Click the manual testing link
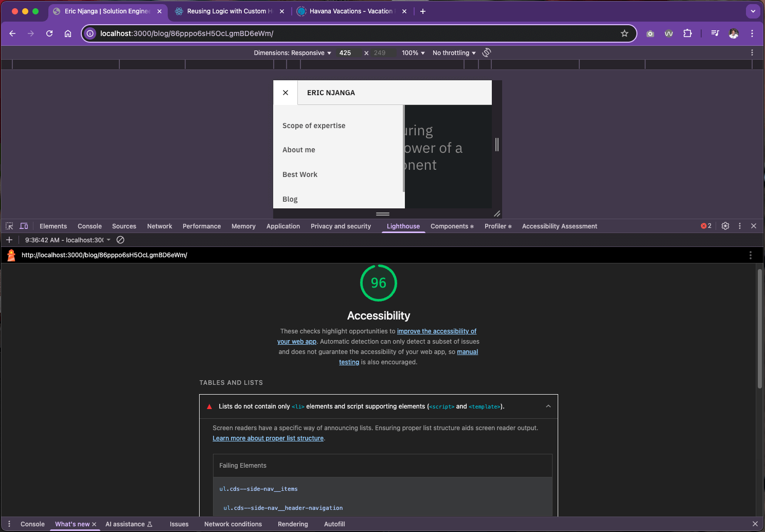The width and height of the screenshot is (765, 532). [x=467, y=352]
